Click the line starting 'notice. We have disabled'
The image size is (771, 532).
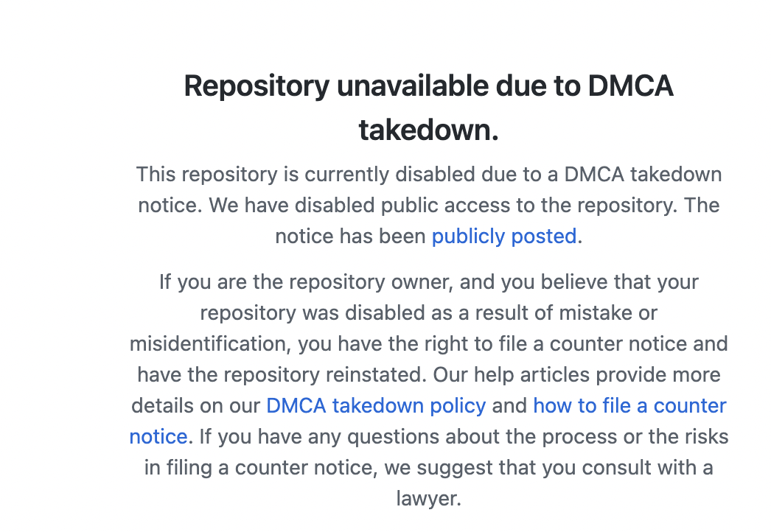click(x=429, y=206)
